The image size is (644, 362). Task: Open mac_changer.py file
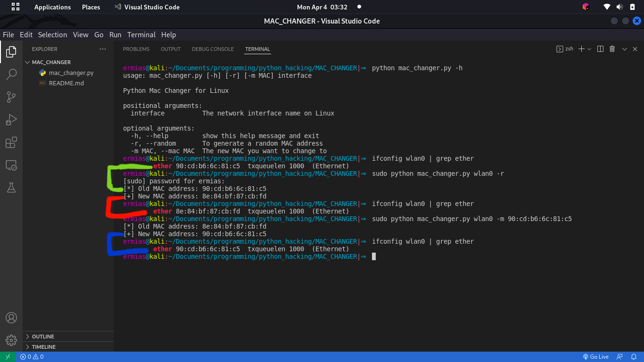68,73
